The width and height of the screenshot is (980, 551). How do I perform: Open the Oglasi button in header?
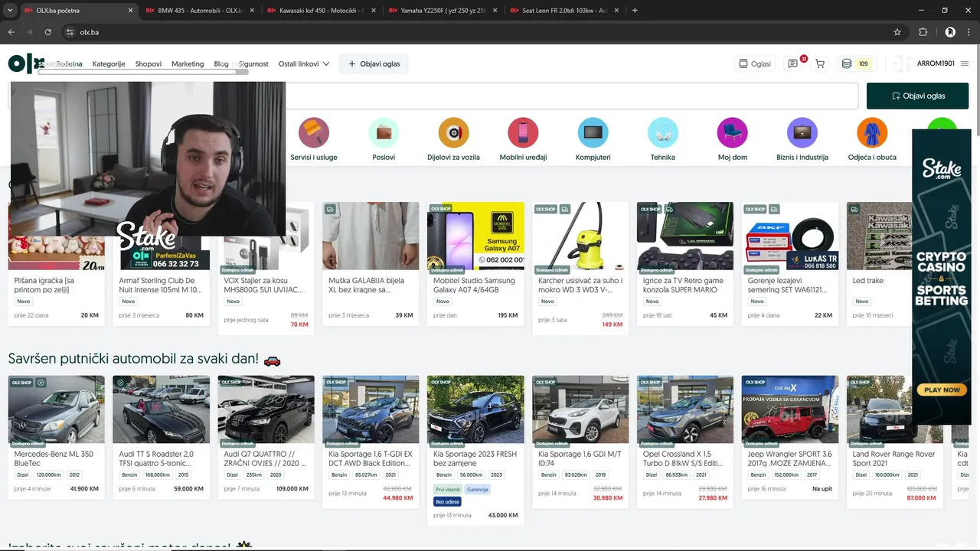753,64
